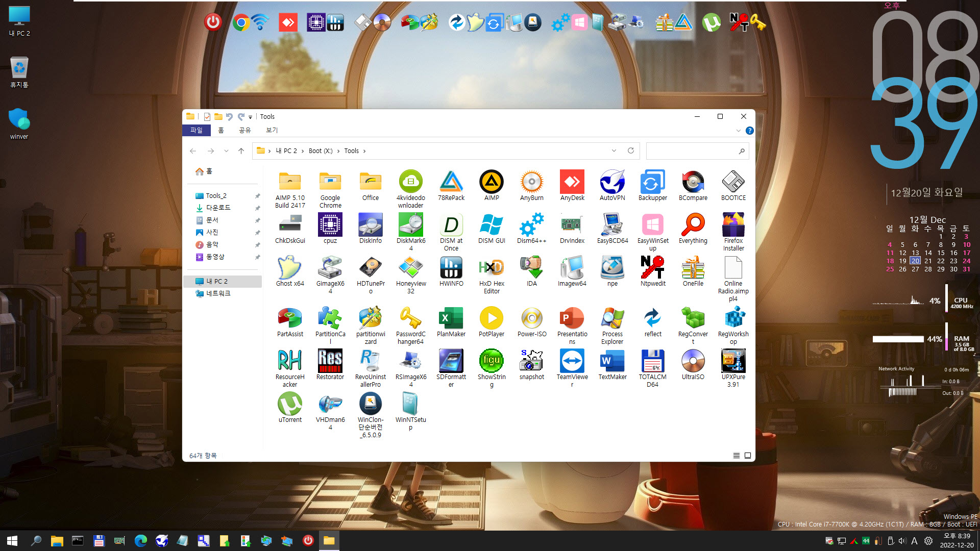Open Edge browser from the taskbar
Viewport: 980px width, 551px height.
coord(140,541)
